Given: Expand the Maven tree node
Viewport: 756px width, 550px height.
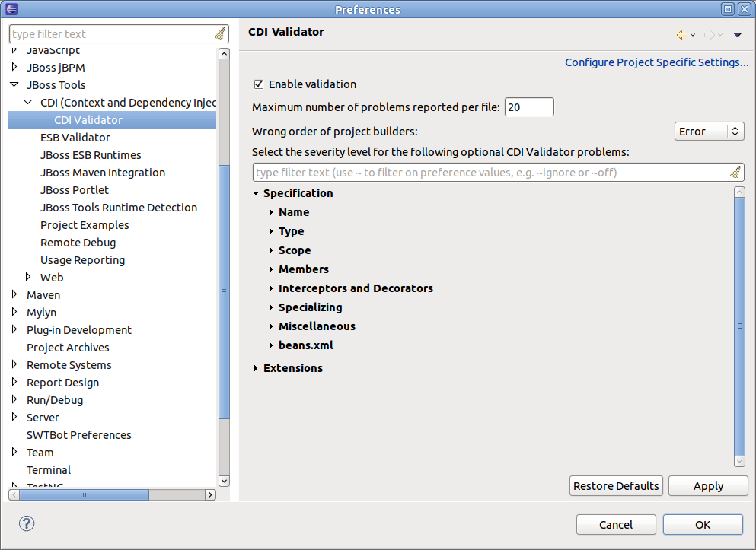Looking at the screenshot, I should coord(14,294).
